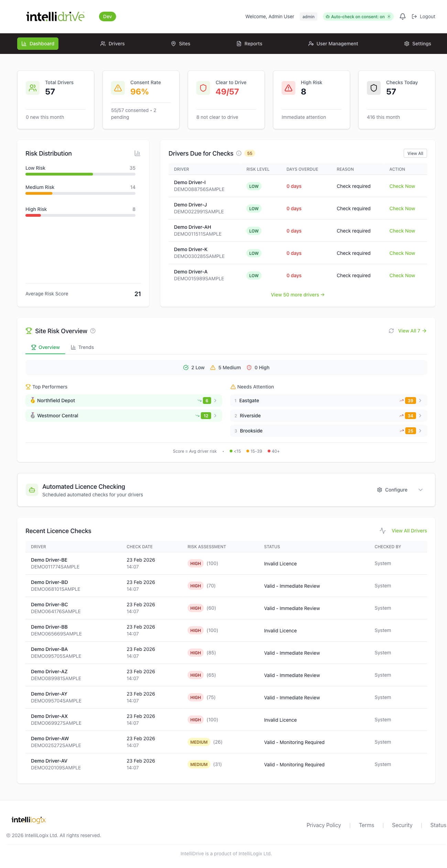Expand the Northfield Depot row chevron
This screenshot has height=868, width=447.
click(215, 401)
